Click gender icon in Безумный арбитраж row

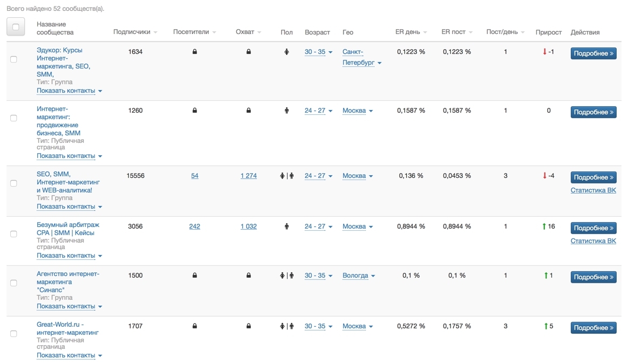pyautogui.click(x=287, y=226)
